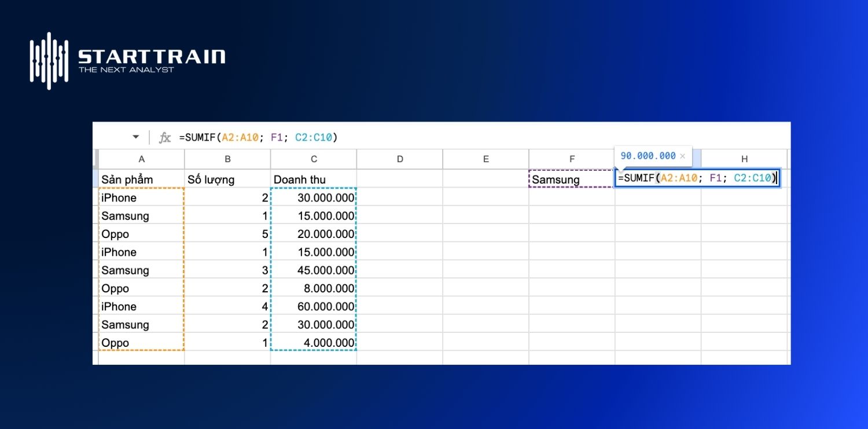Viewport: 868px width, 429px height.
Task: Select the Doanh thu header cell
Action: tap(300, 179)
